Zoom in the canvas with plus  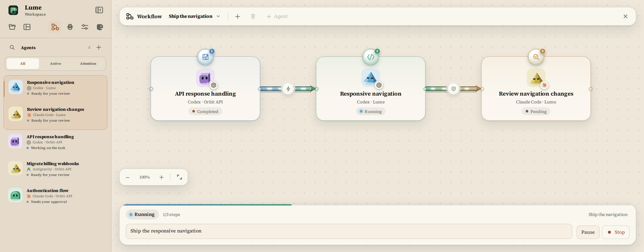tap(161, 177)
